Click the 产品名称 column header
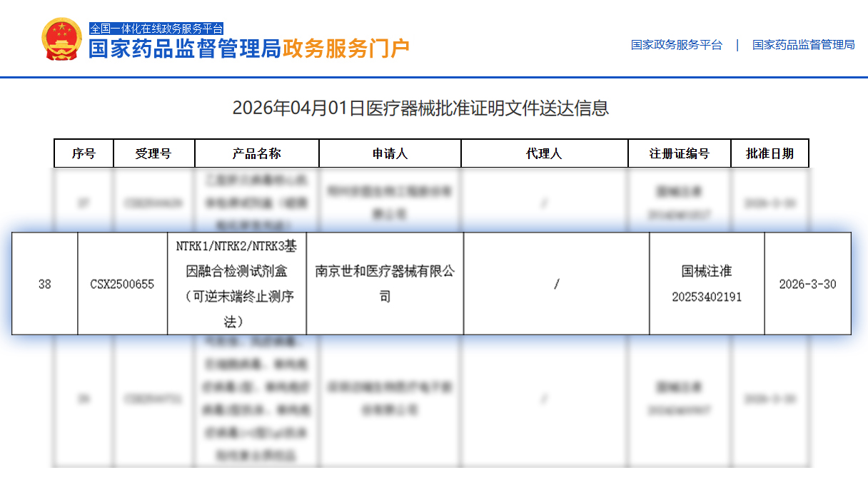 tap(257, 153)
